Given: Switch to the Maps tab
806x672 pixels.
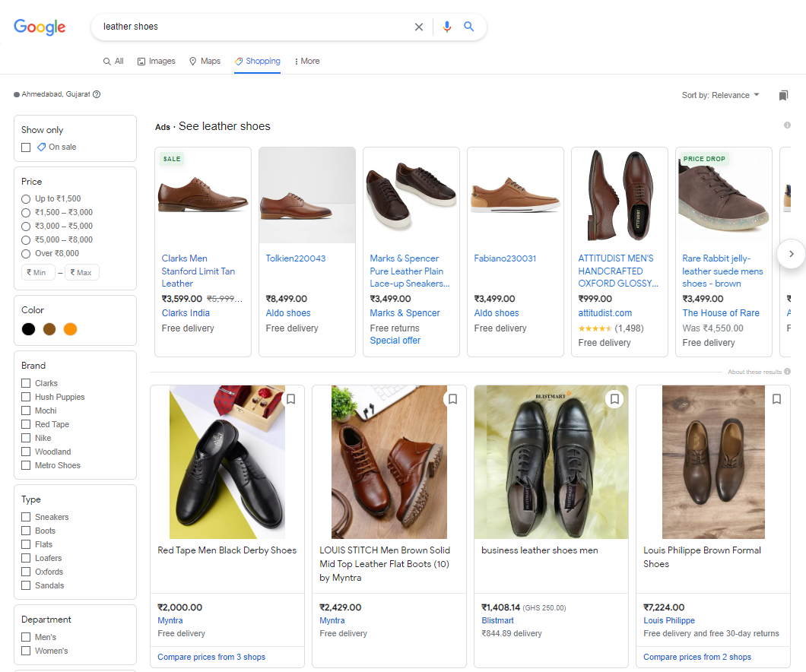Looking at the screenshot, I should coord(205,61).
